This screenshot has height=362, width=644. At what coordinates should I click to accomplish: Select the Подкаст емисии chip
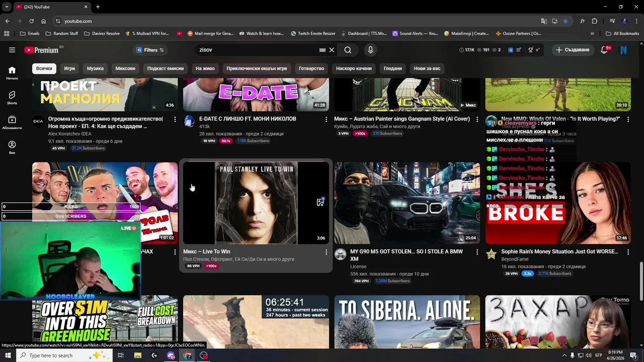coord(166,68)
